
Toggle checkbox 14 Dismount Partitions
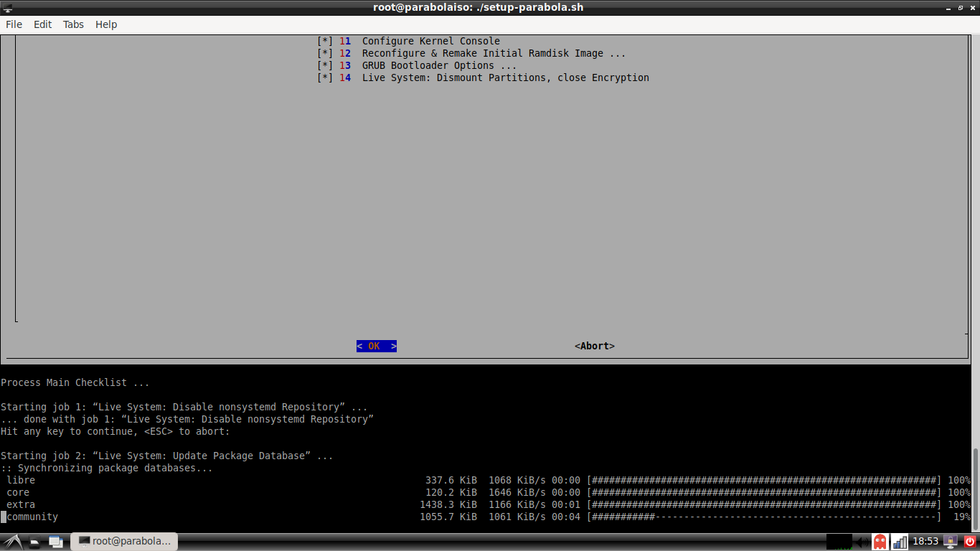tap(325, 77)
